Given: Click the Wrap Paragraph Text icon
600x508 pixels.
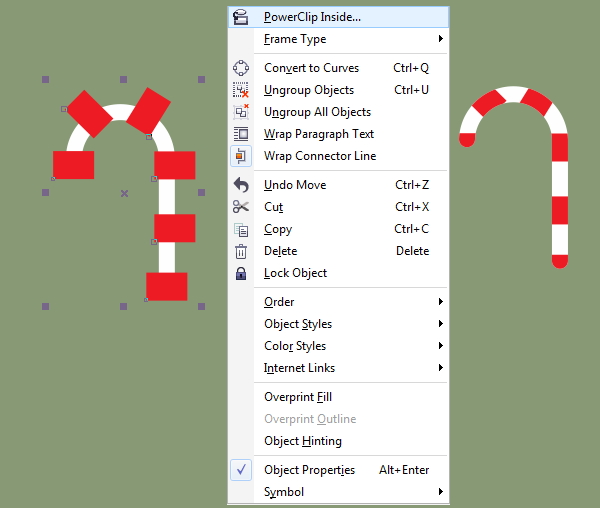Looking at the screenshot, I should tap(241, 134).
